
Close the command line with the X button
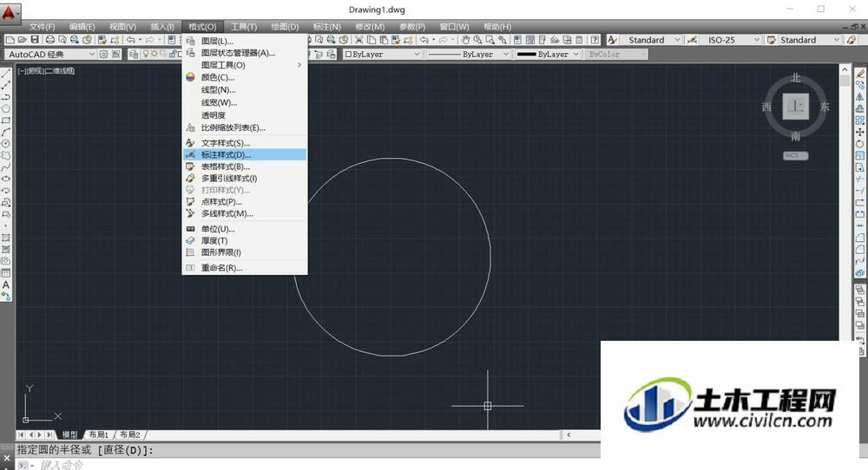pos(7,459)
